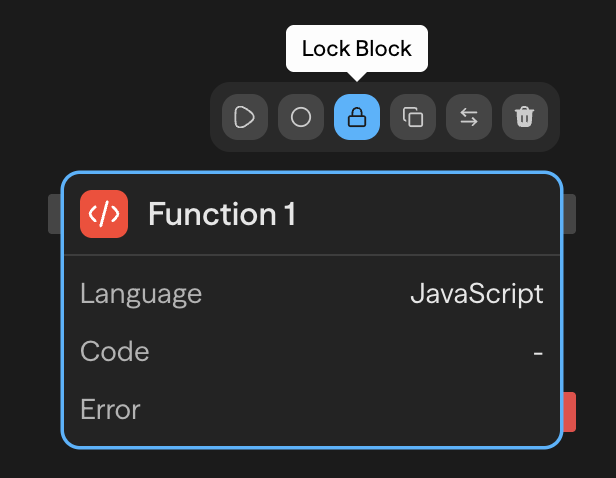This screenshot has height=478, width=616.
Task: Click the circle enable/disable block icon
Action: coord(301,117)
